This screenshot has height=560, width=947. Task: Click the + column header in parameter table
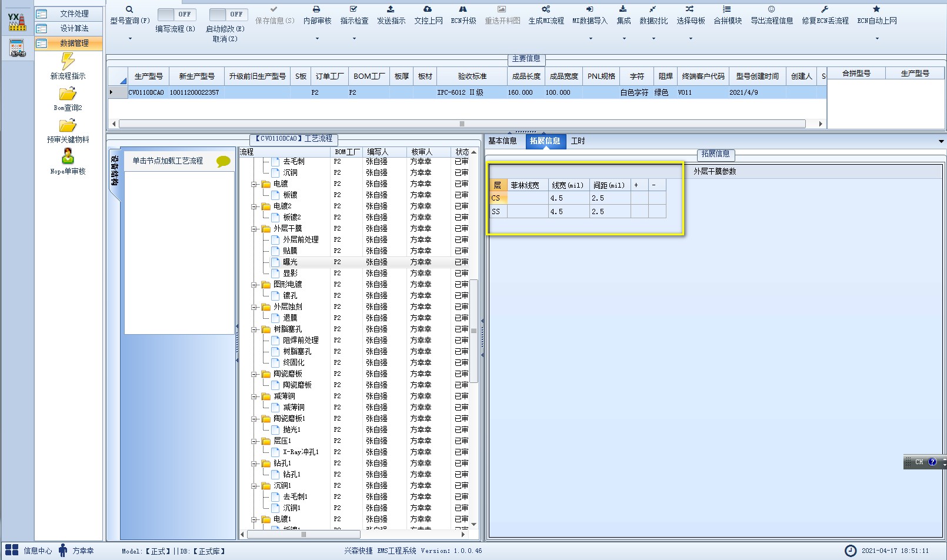639,185
